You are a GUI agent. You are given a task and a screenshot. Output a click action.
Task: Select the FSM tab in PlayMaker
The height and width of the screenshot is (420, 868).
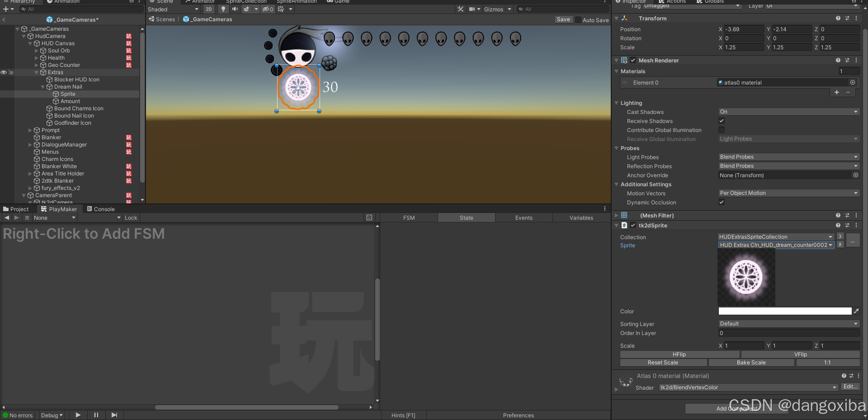(x=409, y=217)
